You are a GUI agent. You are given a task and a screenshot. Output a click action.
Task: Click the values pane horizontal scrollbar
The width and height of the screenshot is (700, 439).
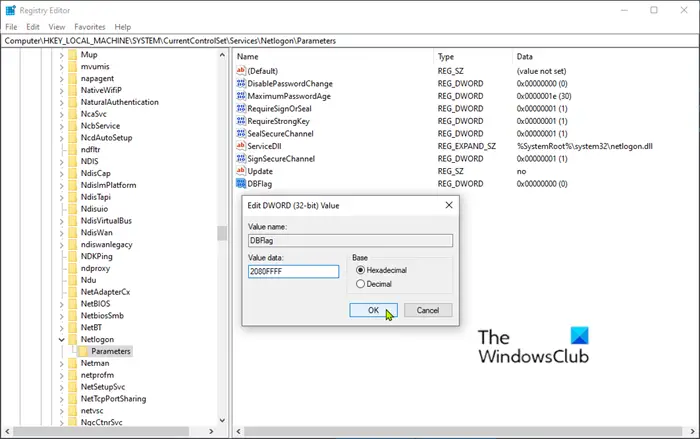coord(462,431)
